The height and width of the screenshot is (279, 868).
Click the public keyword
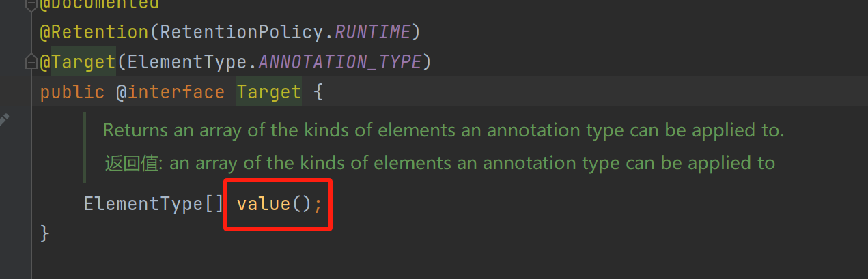(72, 92)
